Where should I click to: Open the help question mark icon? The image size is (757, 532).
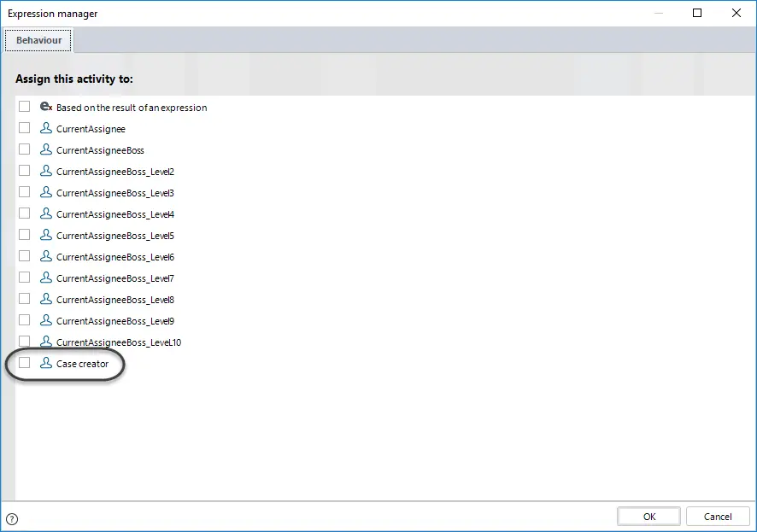click(12, 519)
